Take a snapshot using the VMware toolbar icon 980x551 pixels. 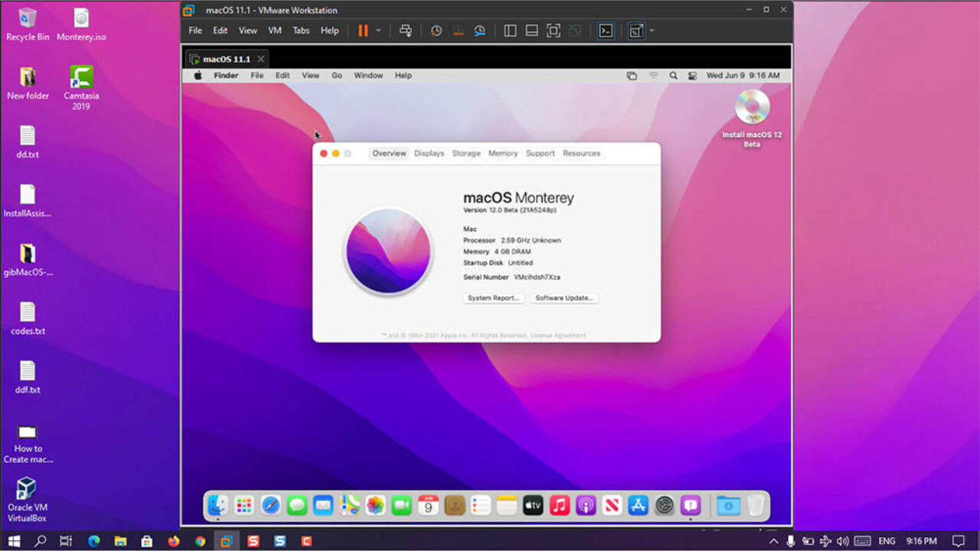point(435,31)
